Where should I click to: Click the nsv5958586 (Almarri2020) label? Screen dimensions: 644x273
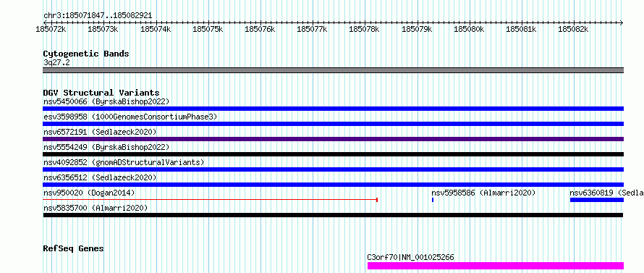click(483, 193)
